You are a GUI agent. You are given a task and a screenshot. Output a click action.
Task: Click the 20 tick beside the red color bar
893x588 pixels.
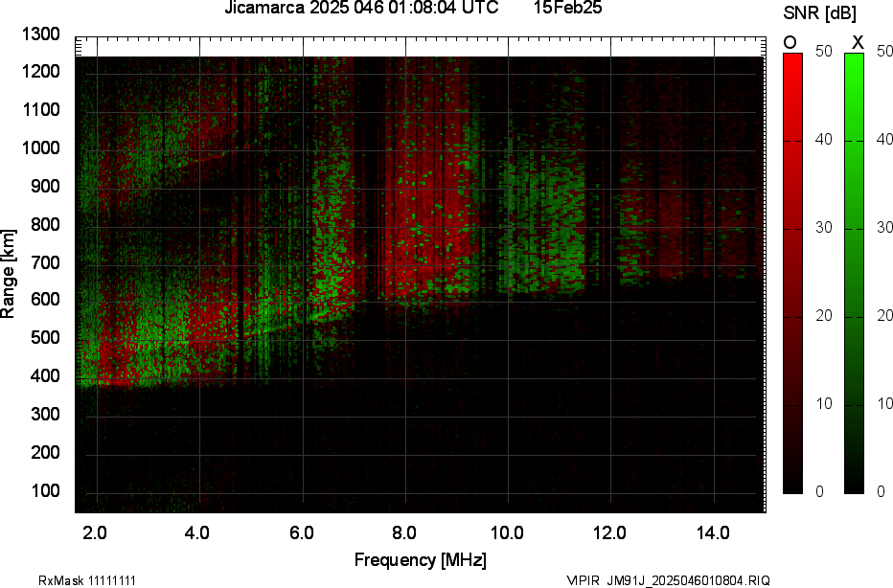(x=823, y=316)
